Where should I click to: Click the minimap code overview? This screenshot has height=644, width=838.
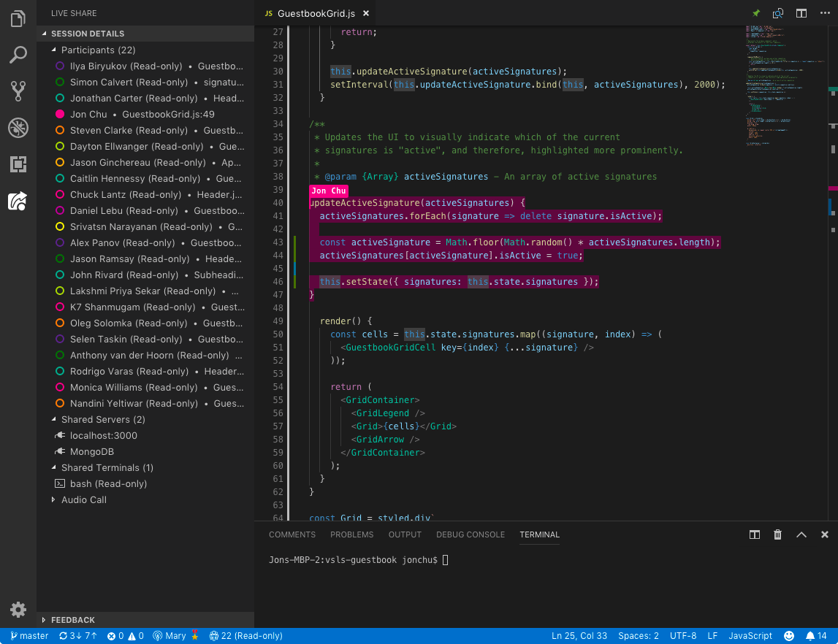tap(785, 85)
